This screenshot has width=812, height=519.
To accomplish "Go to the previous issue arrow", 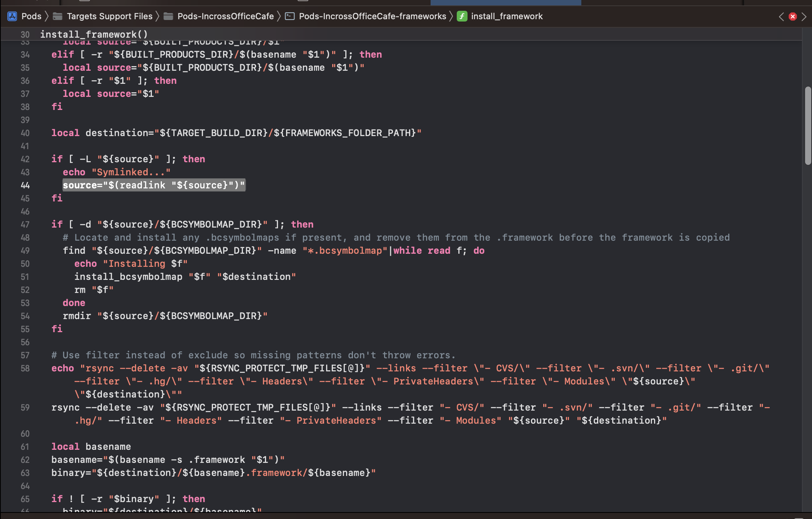I will coord(781,17).
